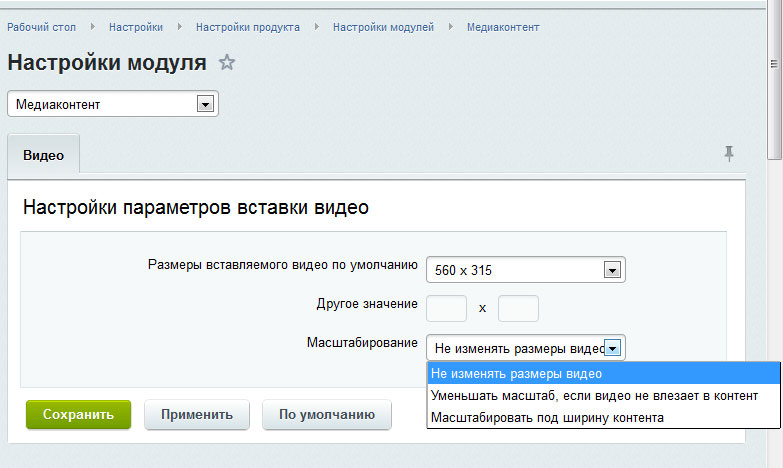
Task: Go to Рабочий стол breadcrumb link
Action: click(x=41, y=27)
